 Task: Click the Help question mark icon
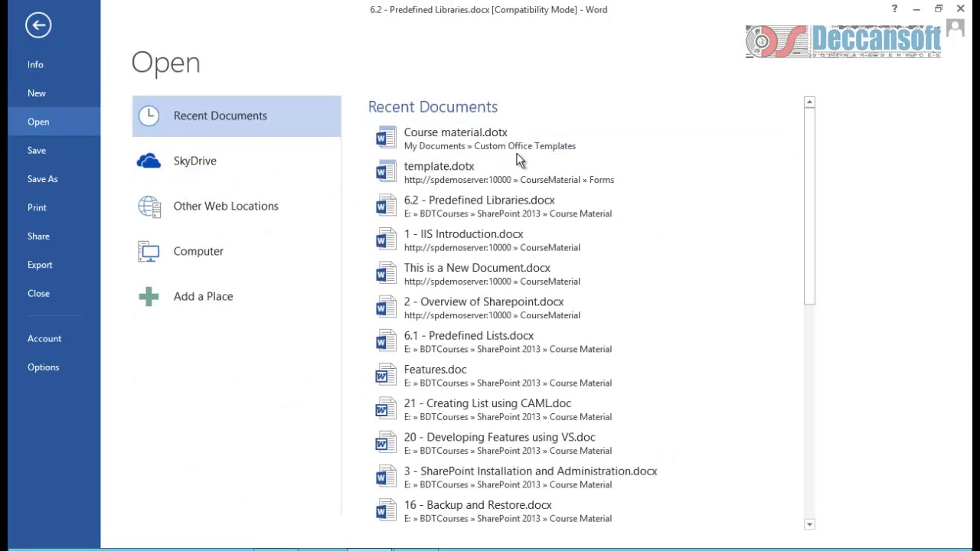[894, 9]
